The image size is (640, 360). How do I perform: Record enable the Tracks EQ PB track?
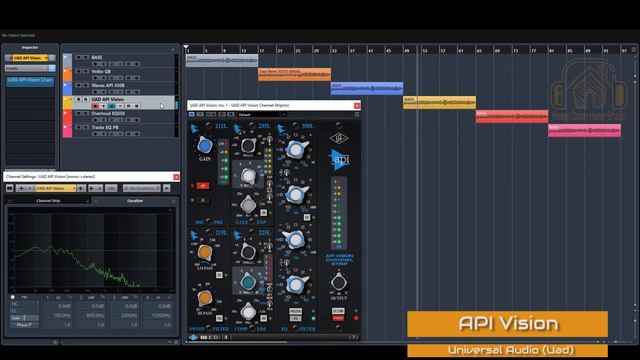click(96, 134)
